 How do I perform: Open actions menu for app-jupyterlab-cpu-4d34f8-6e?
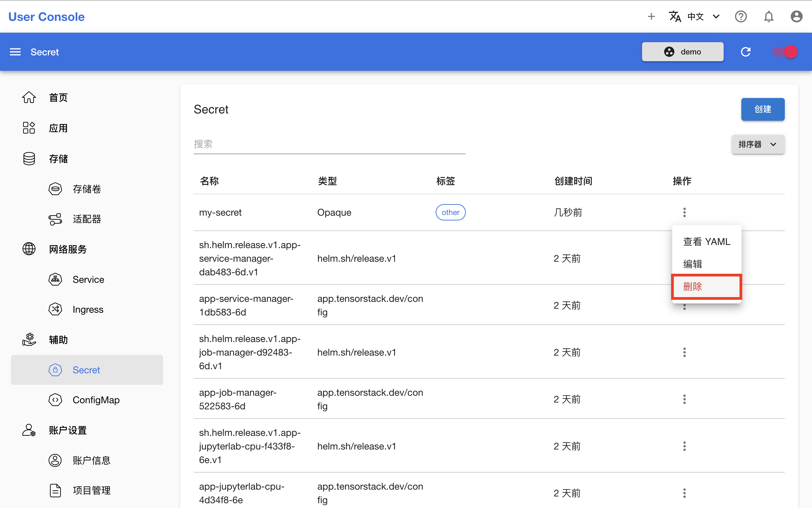[x=684, y=493]
